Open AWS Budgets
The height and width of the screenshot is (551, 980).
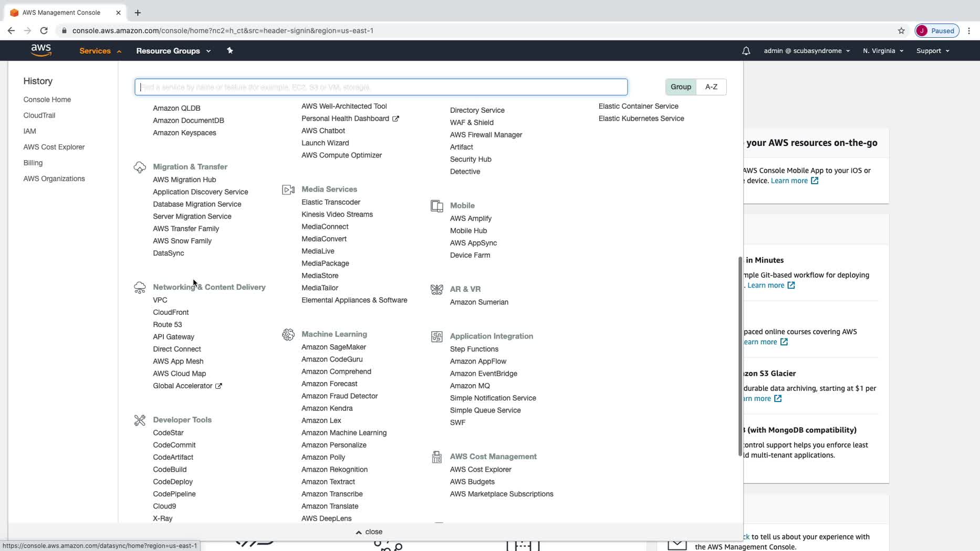[x=472, y=482]
